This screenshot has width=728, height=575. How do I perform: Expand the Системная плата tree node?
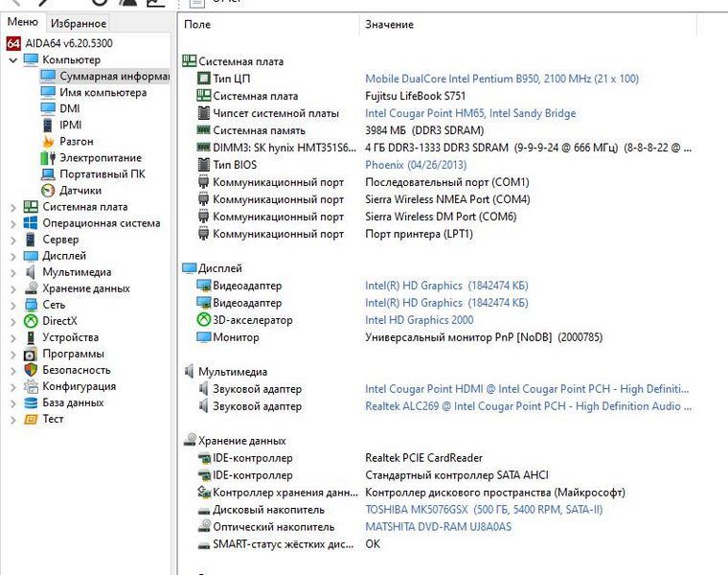[x=12, y=207]
